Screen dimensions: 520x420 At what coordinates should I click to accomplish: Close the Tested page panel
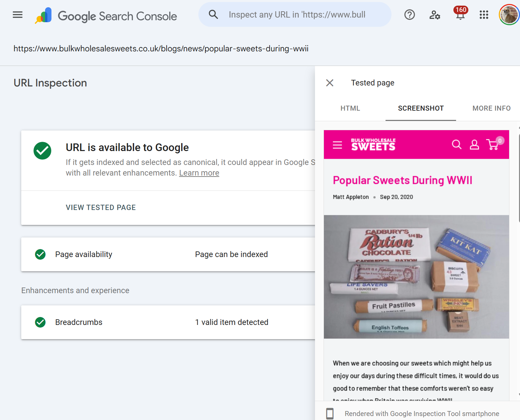(x=330, y=83)
